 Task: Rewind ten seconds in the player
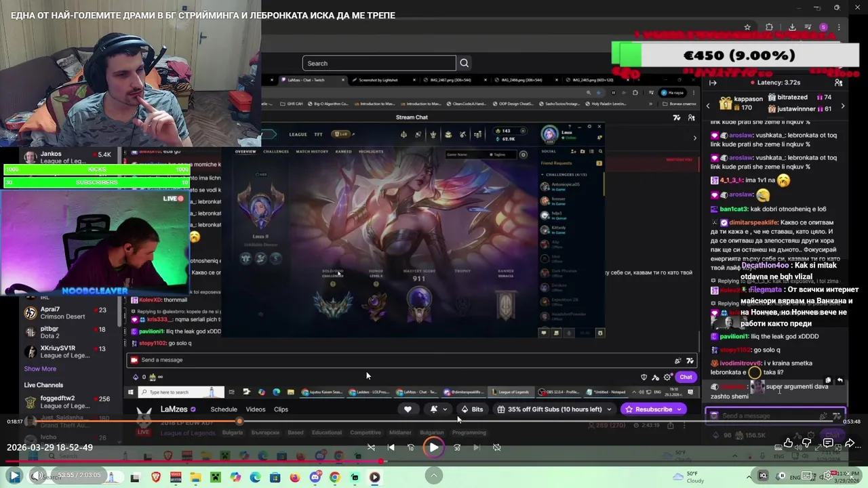pyautogui.click(x=411, y=447)
